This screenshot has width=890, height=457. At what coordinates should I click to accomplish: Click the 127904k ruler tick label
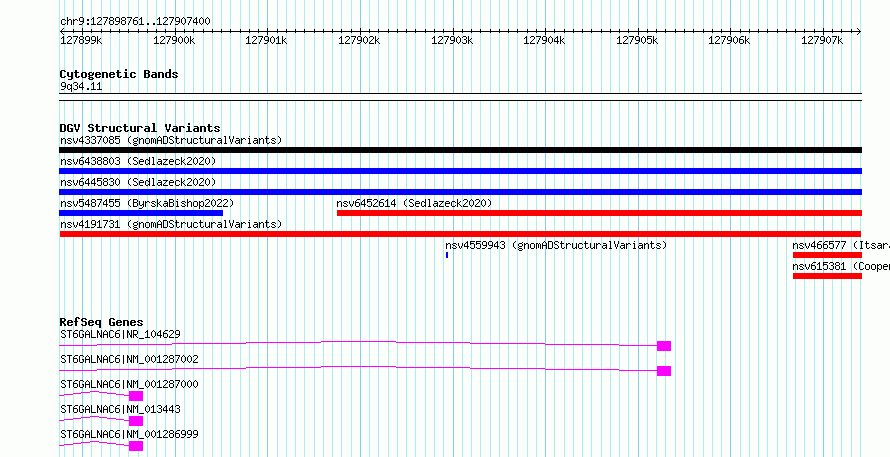pyautogui.click(x=544, y=40)
